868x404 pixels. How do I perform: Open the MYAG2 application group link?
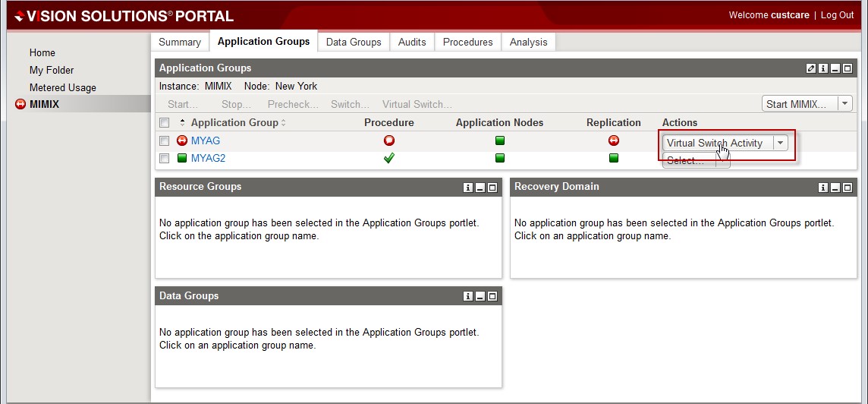(208, 158)
